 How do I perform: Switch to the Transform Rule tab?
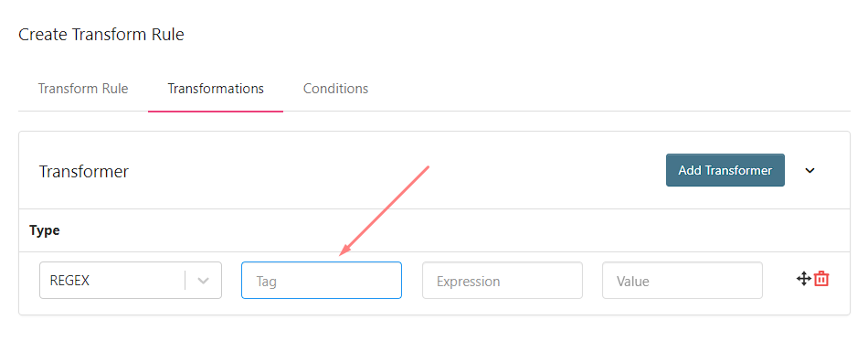click(83, 89)
